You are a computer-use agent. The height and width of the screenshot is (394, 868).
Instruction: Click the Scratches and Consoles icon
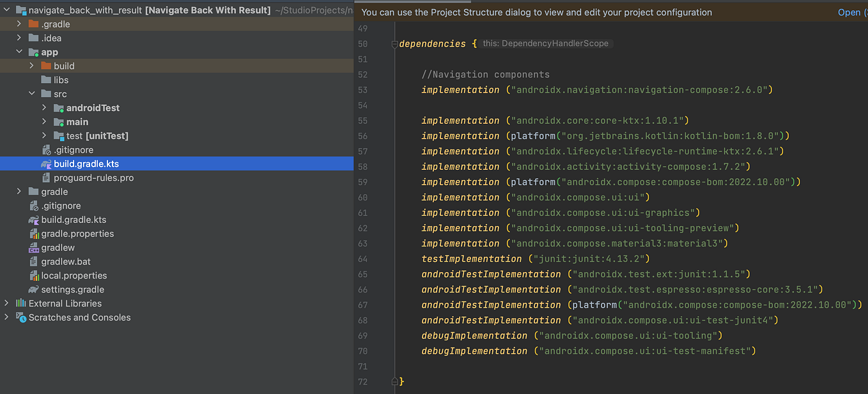[21, 317]
